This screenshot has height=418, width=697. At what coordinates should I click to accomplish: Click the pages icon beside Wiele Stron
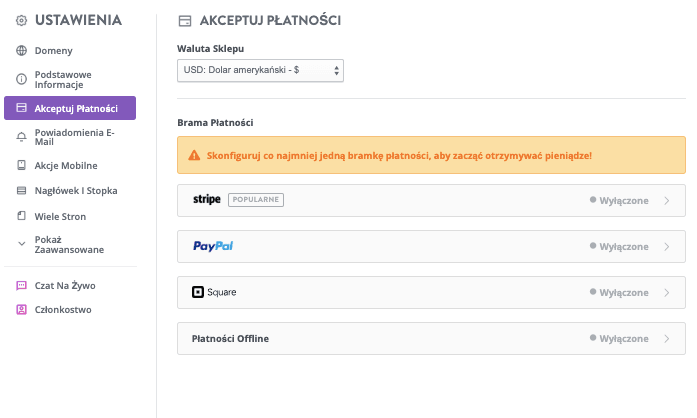tap(21, 216)
